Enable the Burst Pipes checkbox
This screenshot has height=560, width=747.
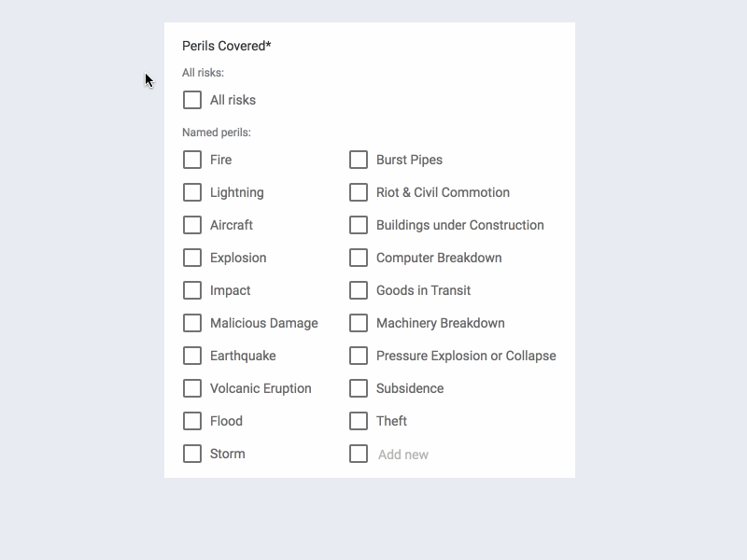coord(359,160)
